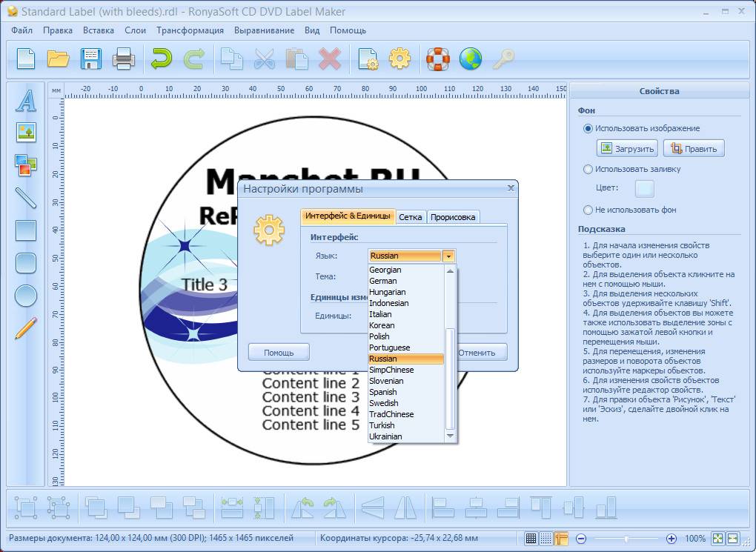
Task: Paste using the clipboard icon
Action: coord(297,59)
